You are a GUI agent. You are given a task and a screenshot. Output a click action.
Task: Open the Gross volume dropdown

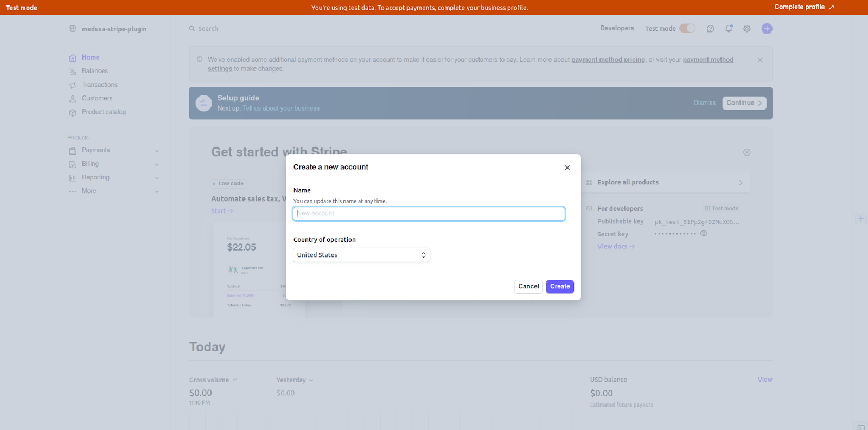[213, 380]
